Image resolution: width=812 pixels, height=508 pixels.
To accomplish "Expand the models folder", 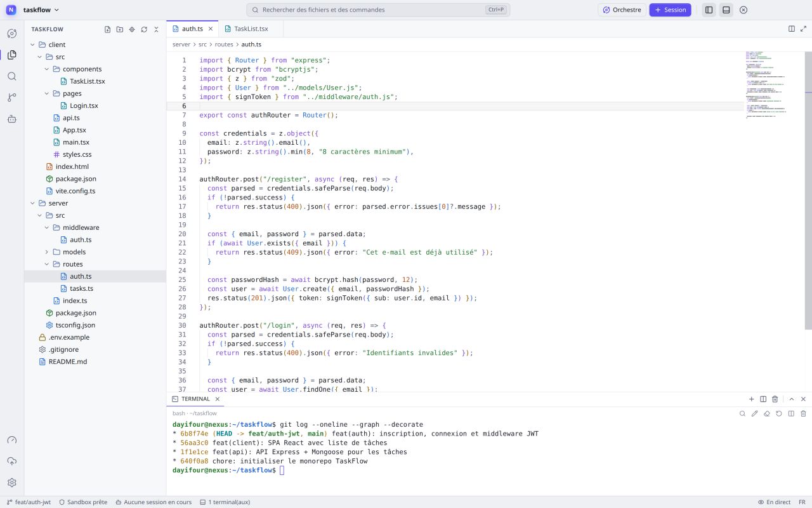I will tap(95, 252).
